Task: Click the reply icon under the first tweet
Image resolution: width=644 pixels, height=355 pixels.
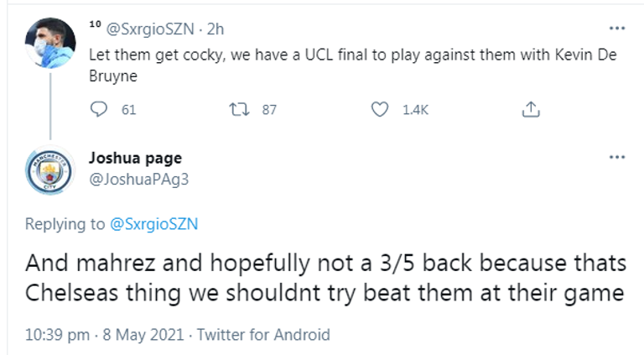Action: coord(99,109)
